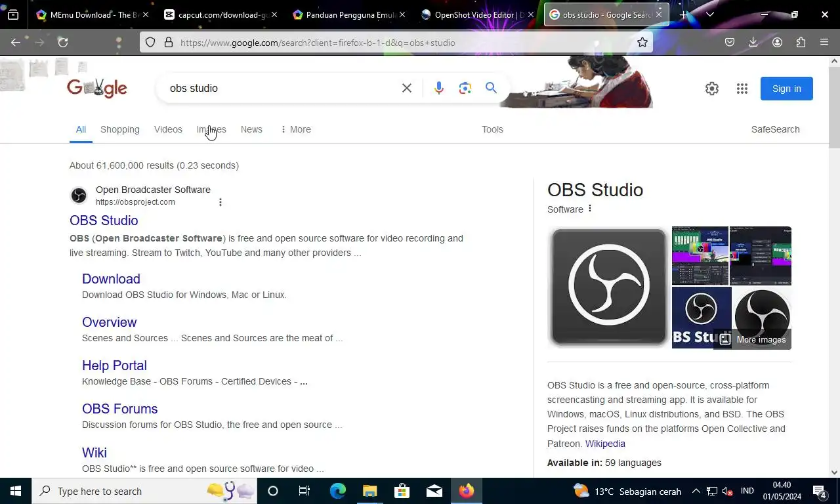
Task: Expand the list all tabs dropdown
Action: pyautogui.click(x=709, y=14)
